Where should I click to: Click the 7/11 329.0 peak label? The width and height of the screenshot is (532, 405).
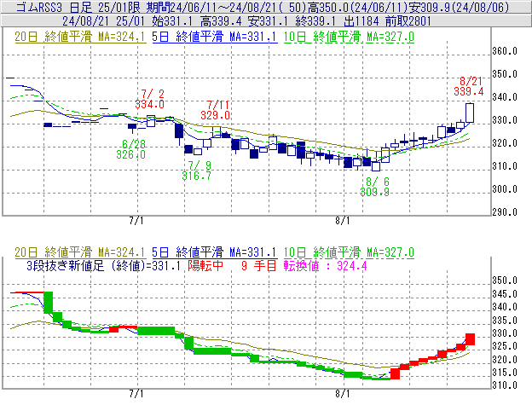pos(215,110)
